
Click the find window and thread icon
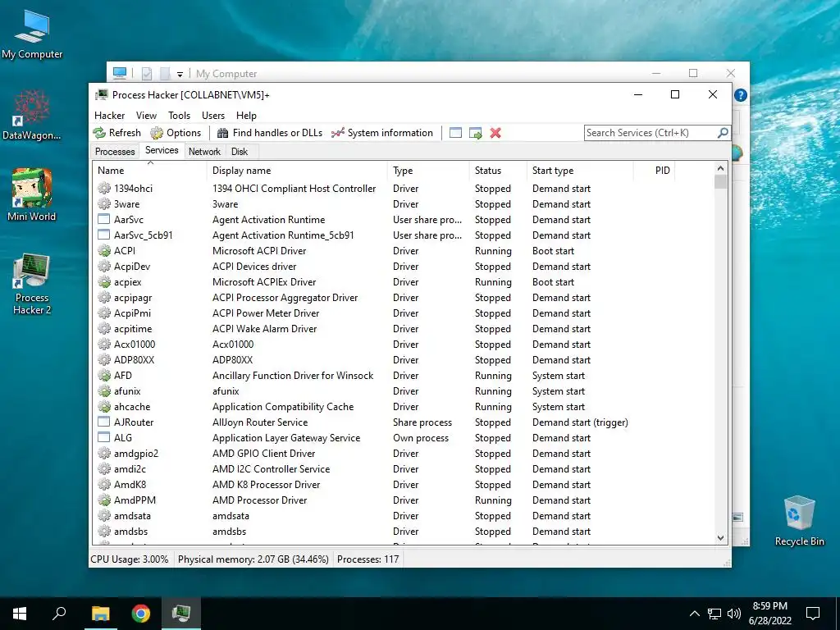pos(475,133)
